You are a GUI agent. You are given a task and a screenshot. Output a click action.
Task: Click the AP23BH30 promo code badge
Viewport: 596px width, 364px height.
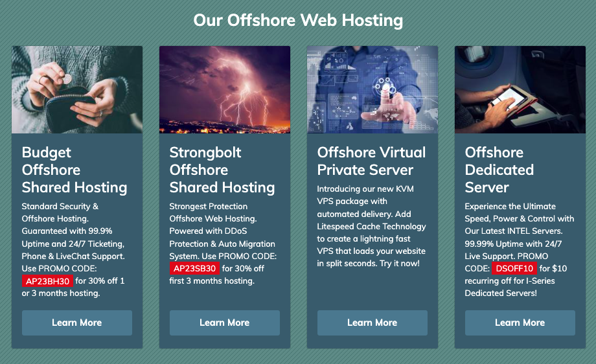tap(47, 281)
